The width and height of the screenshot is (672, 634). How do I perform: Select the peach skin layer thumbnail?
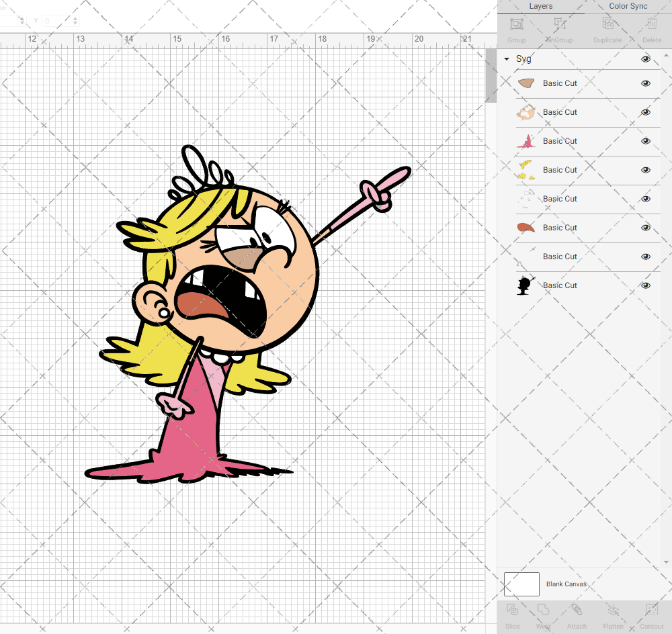click(x=526, y=112)
